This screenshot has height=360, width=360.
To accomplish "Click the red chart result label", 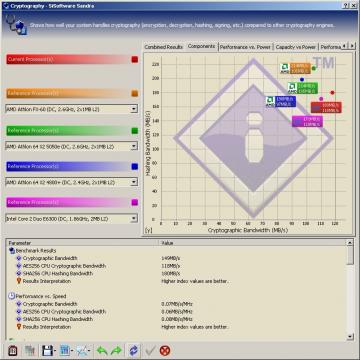I will pos(326,107).
